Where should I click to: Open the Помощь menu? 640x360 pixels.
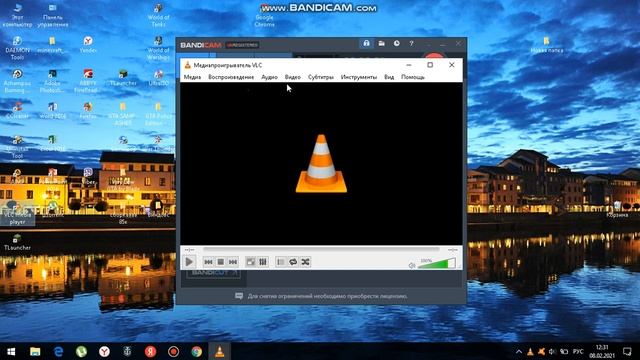413,77
